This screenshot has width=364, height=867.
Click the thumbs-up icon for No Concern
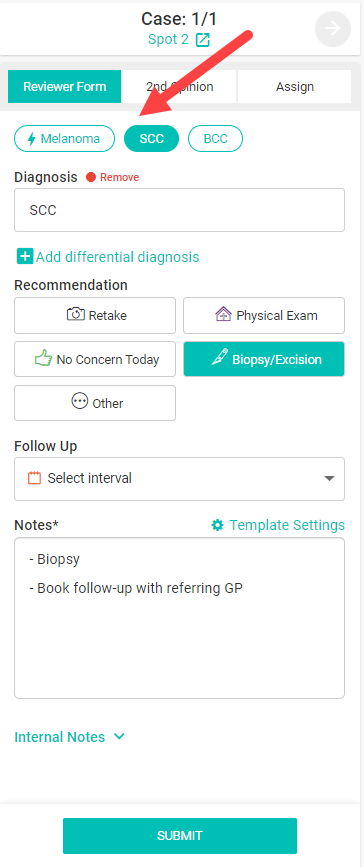pos(43,359)
